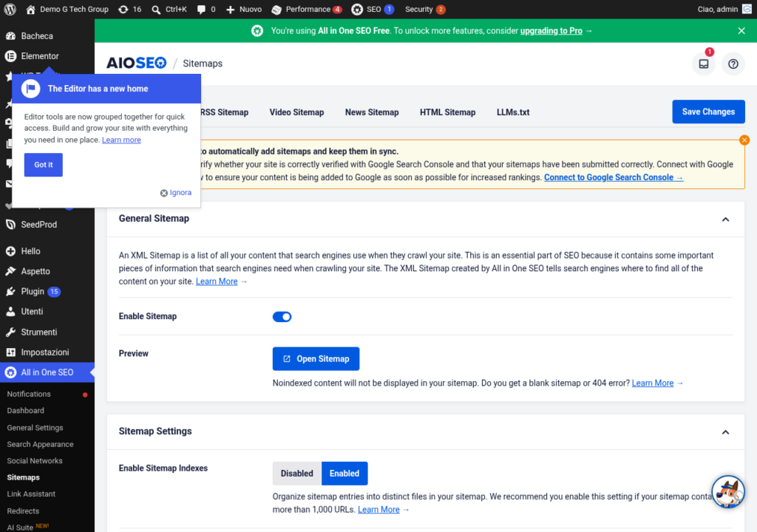The image size is (757, 532).
Task: Close the Google Search Console notice
Action: point(744,140)
